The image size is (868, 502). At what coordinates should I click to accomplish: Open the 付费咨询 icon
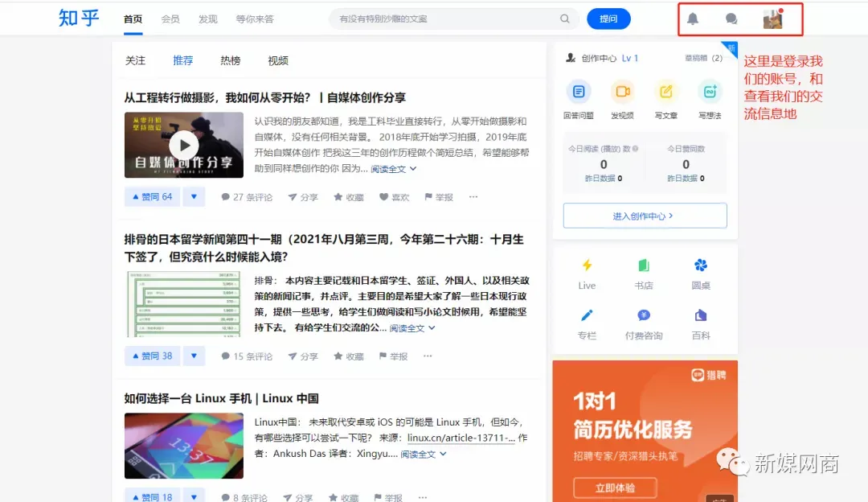tap(643, 316)
